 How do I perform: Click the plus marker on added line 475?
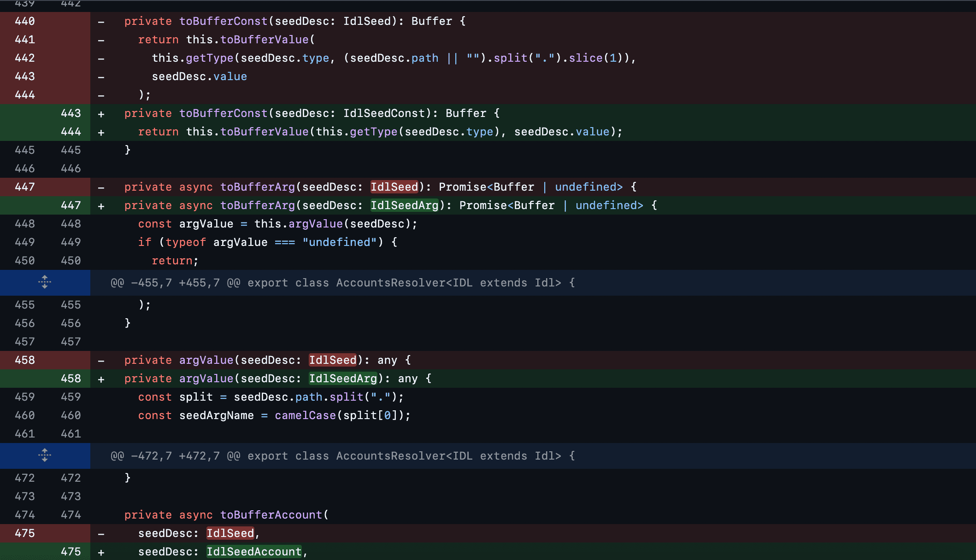click(x=101, y=552)
